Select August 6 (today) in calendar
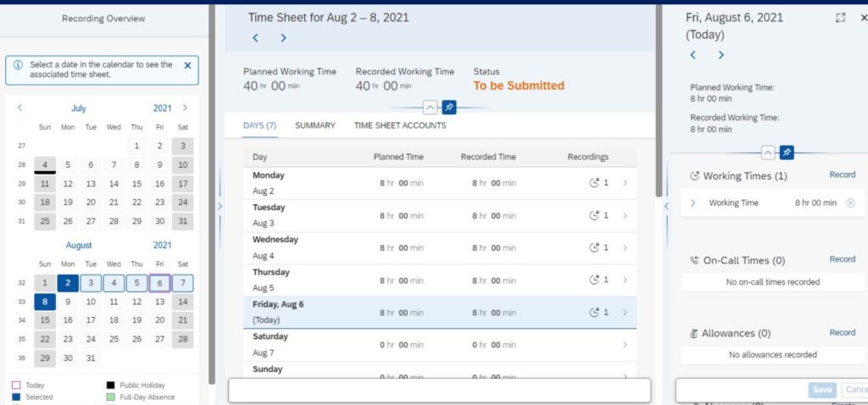 click(159, 283)
